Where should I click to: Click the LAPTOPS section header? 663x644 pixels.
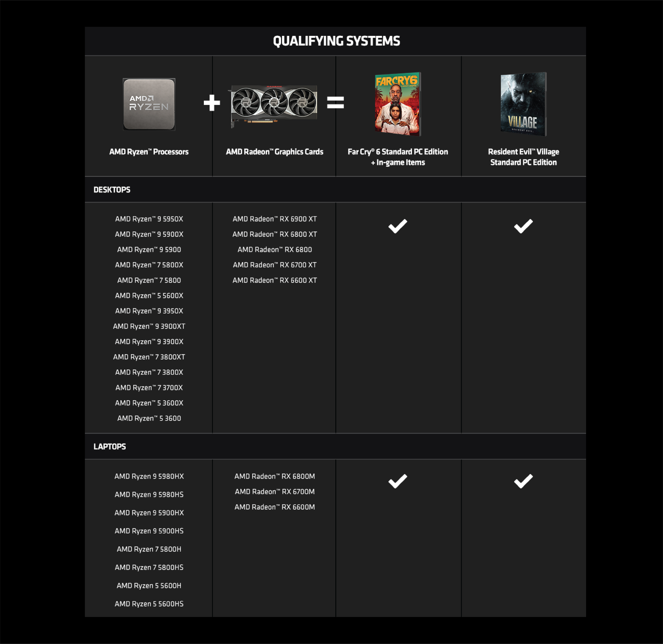pos(110,447)
